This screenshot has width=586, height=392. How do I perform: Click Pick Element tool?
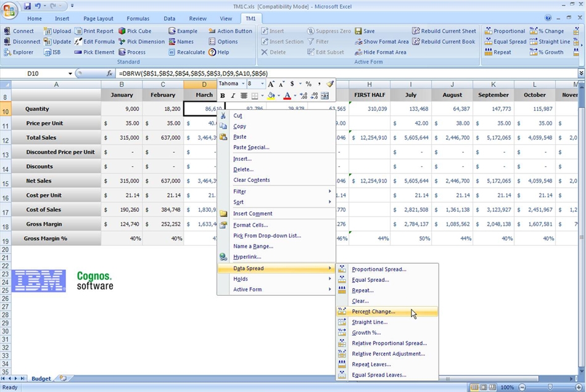pos(94,52)
